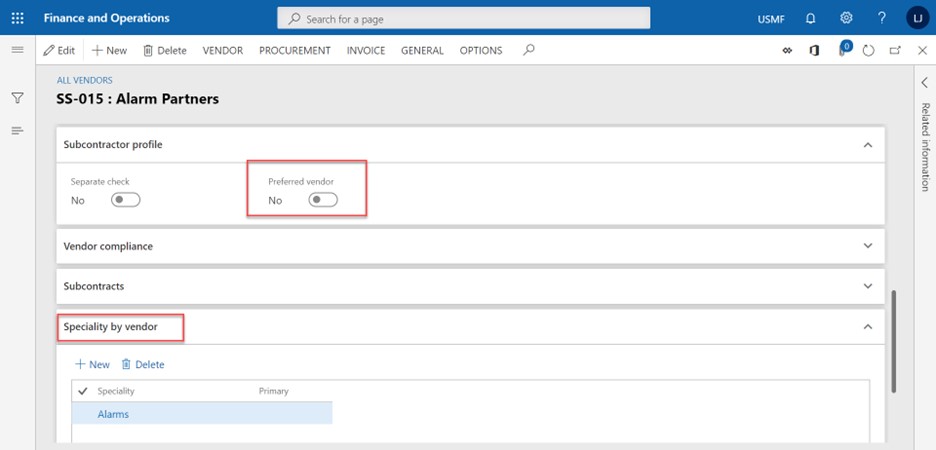
Task: Enable the Preferred vendor toggle
Action: [x=323, y=200]
